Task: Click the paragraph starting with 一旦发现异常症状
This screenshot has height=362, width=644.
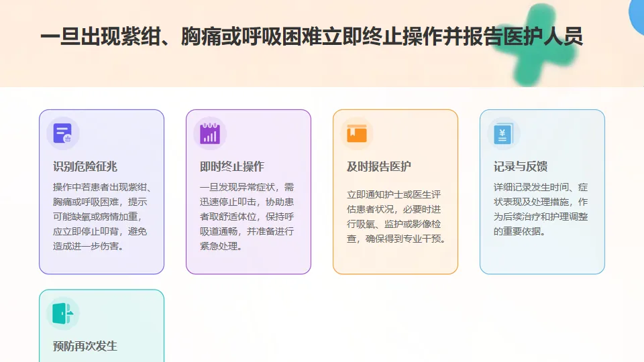Action: tap(247, 217)
